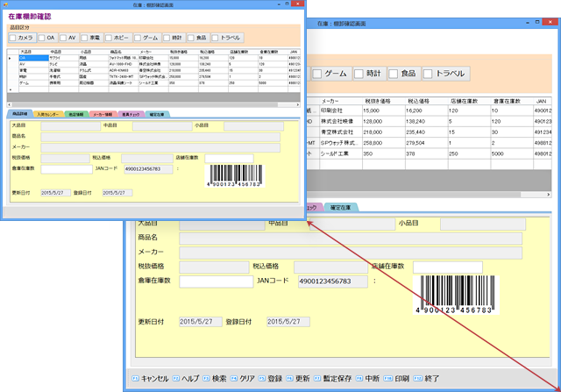Screen dimensions: 561x392
Task: Click F8 中断 in the bottom function bar
Action: (x=367, y=378)
